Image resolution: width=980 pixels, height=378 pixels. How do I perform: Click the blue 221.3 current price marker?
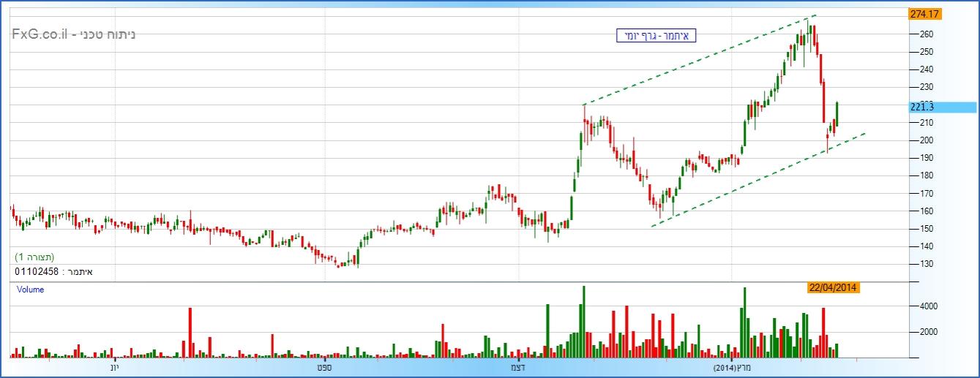(x=942, y=107)
